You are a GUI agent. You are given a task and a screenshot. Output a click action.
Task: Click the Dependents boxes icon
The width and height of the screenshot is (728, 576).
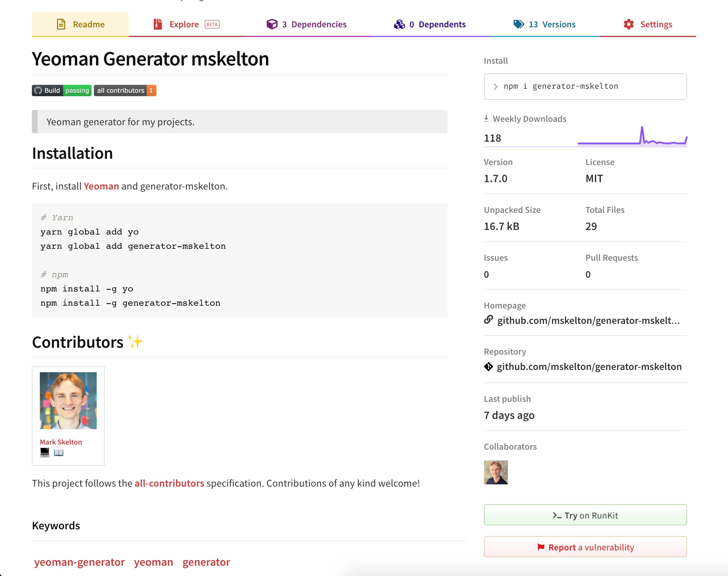click(x=399, y=24)
